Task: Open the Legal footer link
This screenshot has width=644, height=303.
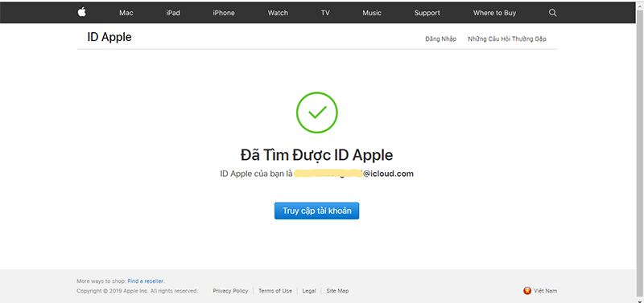Action: coord(309,291)
